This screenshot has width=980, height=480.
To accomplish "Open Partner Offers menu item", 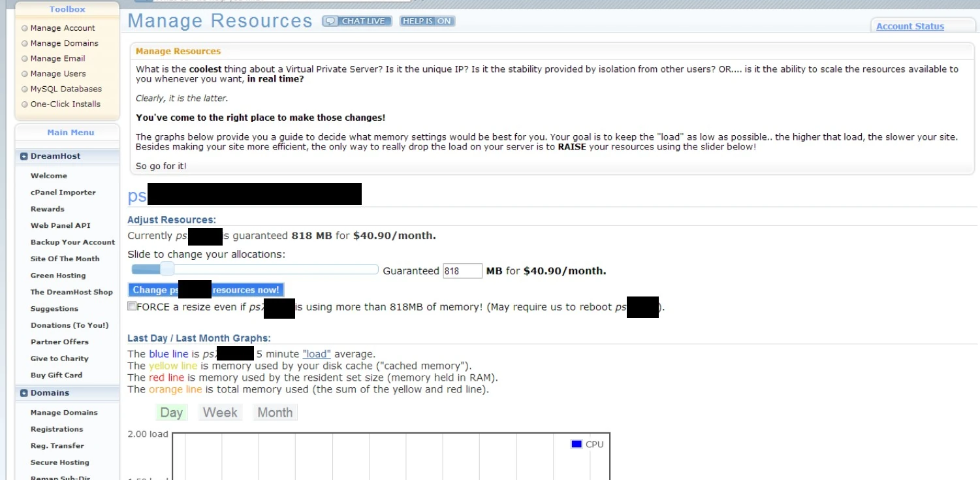I will coord(59,342).
